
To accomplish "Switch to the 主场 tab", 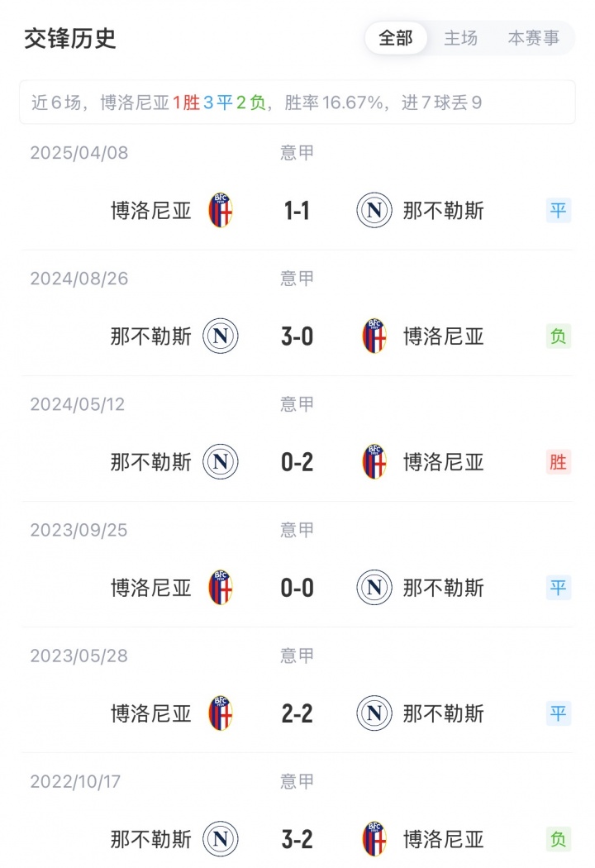I will [x=460, y=38].
